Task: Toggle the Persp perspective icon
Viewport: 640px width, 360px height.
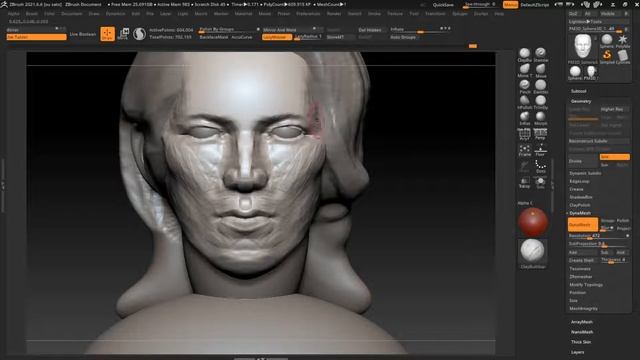Action: [x=540, y=134]
